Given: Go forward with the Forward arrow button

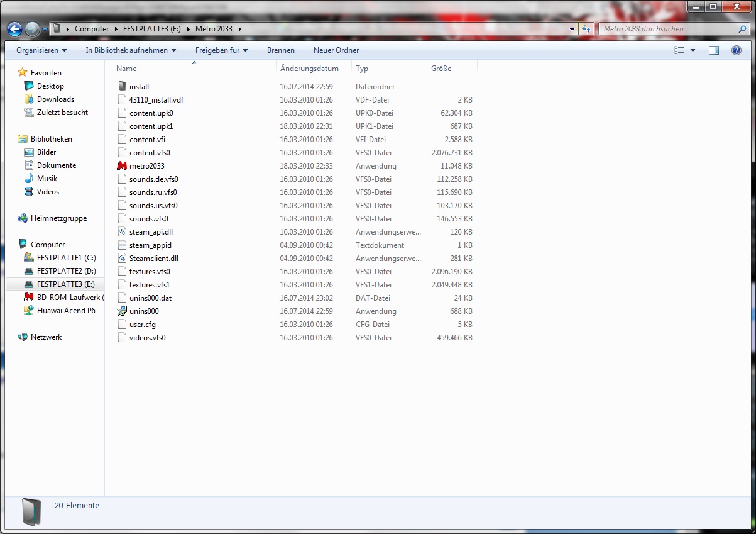Looking at the screenshot, I should point(33,29).
